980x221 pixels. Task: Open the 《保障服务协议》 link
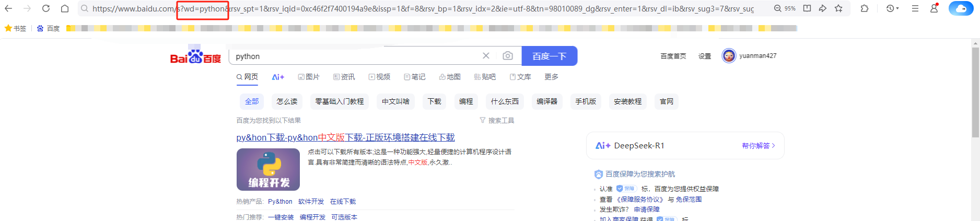tap(640, 200)
